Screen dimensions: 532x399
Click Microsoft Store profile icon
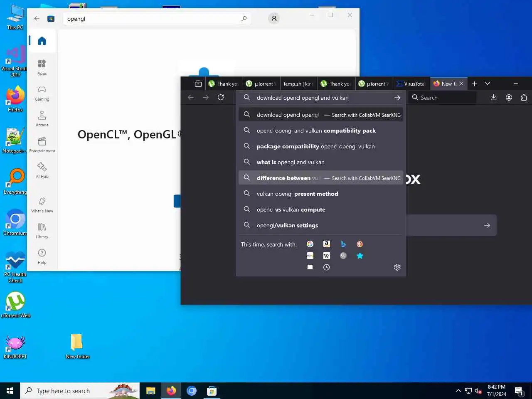[274, 18]
